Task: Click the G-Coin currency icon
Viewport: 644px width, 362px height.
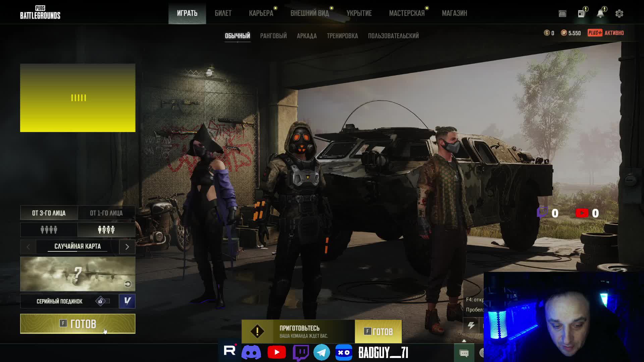Action: point(547,33)
